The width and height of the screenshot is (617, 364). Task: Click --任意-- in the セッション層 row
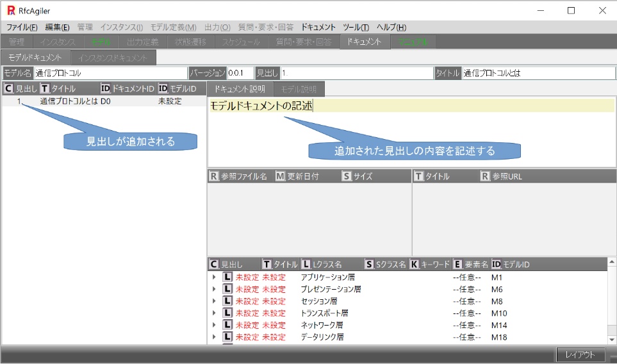tap(466, 301)
